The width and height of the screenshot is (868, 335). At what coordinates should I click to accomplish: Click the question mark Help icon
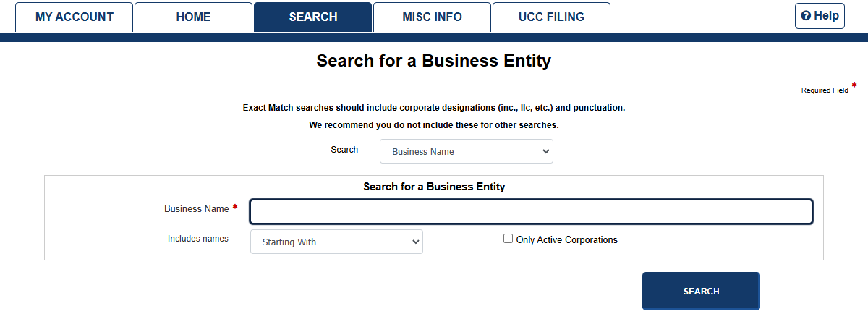806,16
